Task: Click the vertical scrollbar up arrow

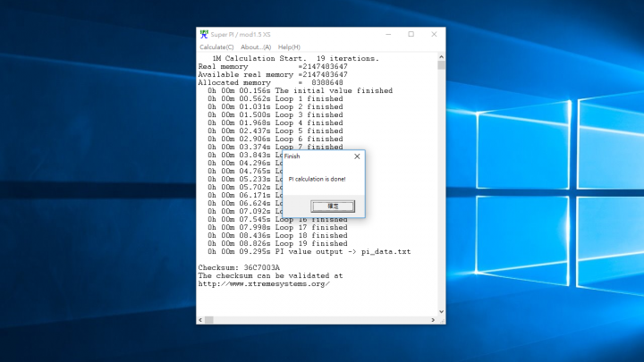Action: coord(442,57)
